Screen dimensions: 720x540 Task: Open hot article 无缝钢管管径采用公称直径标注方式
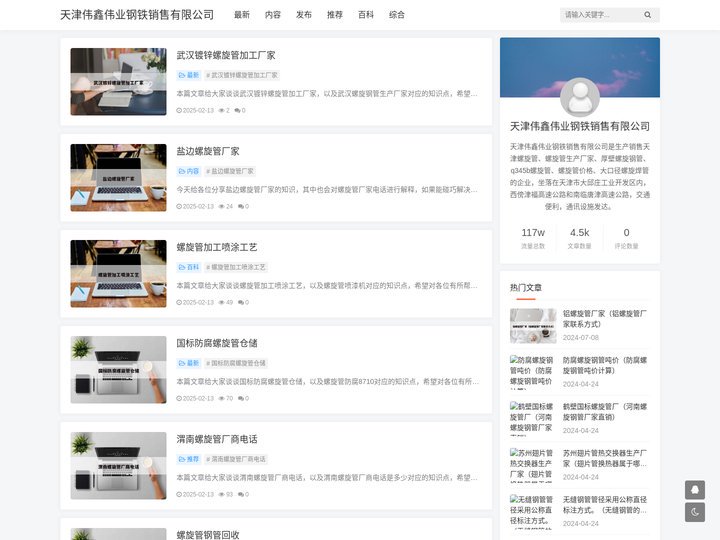605,505
